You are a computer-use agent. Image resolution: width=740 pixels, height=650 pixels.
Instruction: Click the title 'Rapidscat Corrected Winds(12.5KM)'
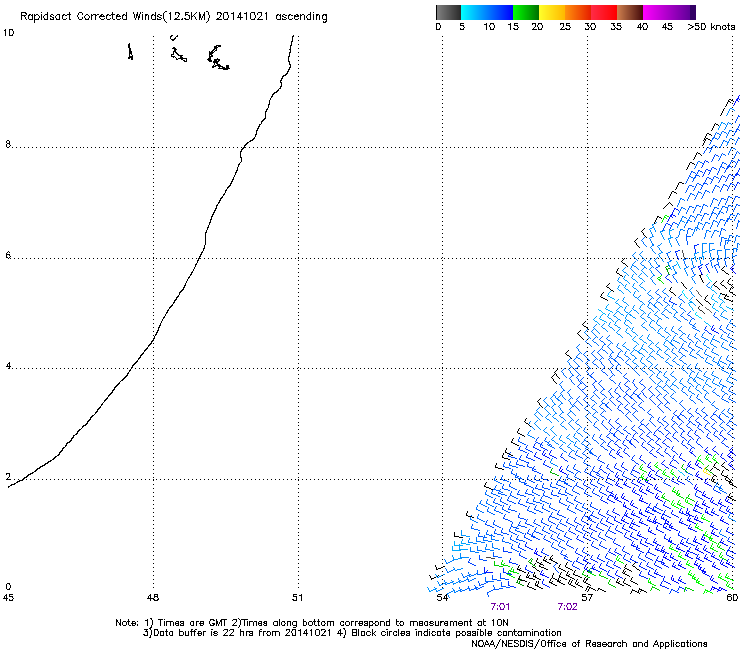[115, 17]
